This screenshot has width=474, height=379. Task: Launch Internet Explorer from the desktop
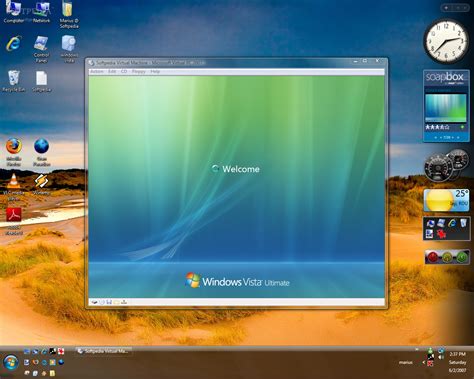click(x=13, y=43)
